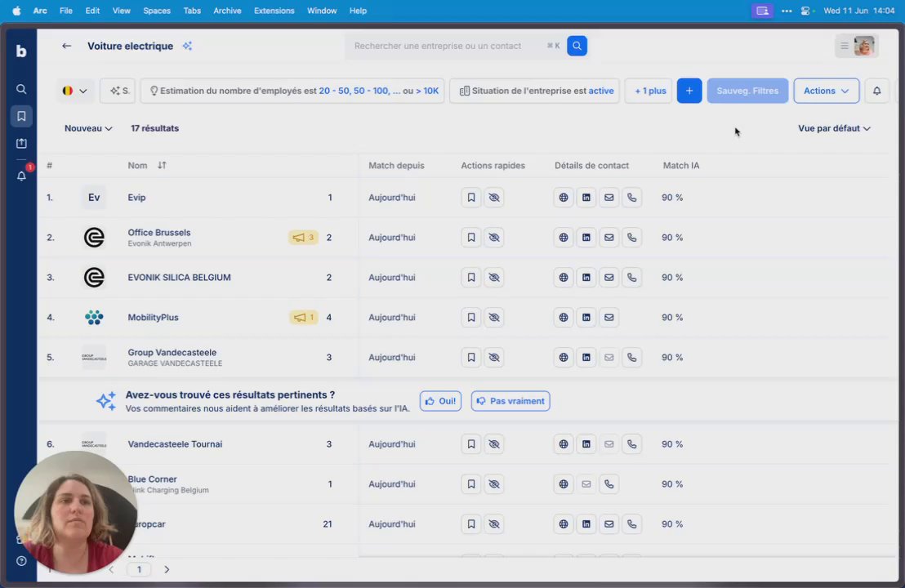The image size is (905, 588).
Task: Hide Evip with the eye-slash icon
Action: point(494,198)
